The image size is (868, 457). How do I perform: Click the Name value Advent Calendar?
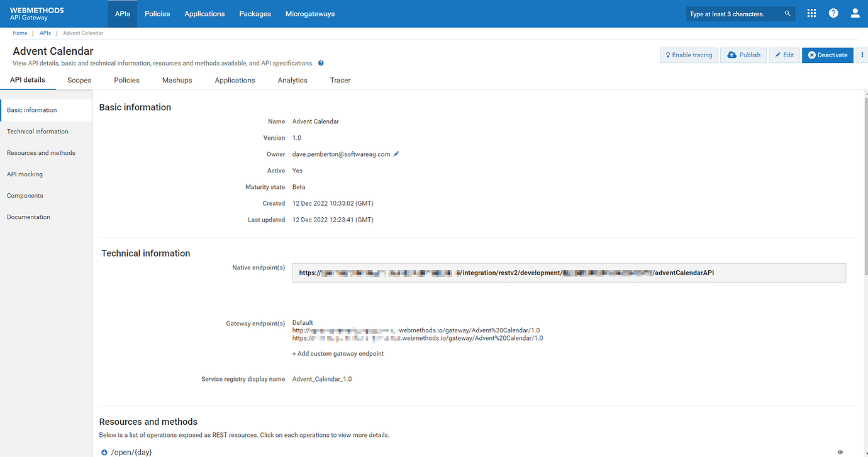316,121
